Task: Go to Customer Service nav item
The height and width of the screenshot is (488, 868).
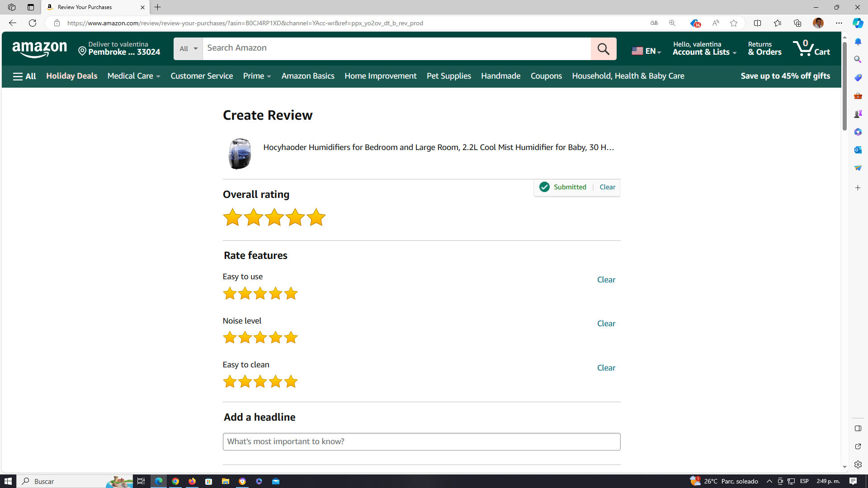Action: 202,76
